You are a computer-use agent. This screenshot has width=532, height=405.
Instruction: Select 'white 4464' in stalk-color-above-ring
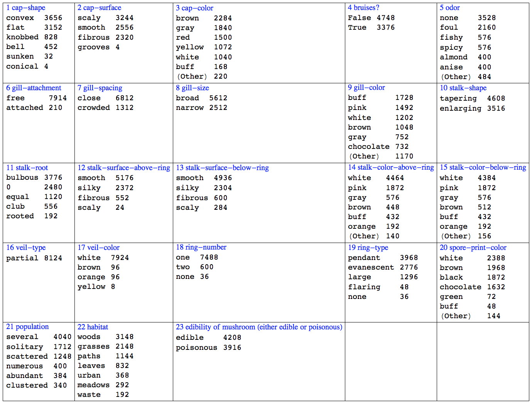tap(376, 178)
